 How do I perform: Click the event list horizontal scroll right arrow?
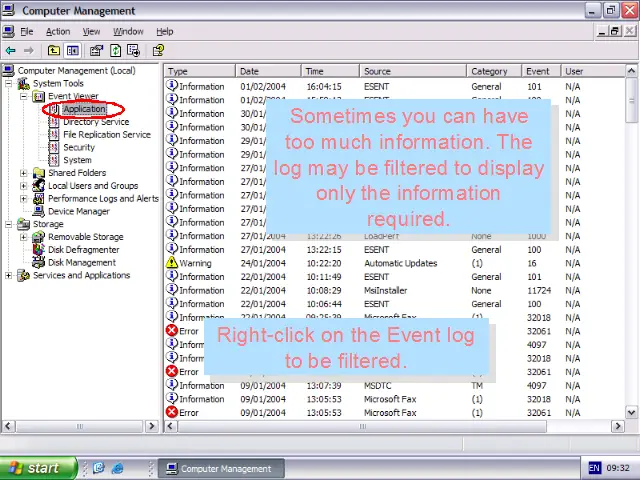click(x=618, y=426)
